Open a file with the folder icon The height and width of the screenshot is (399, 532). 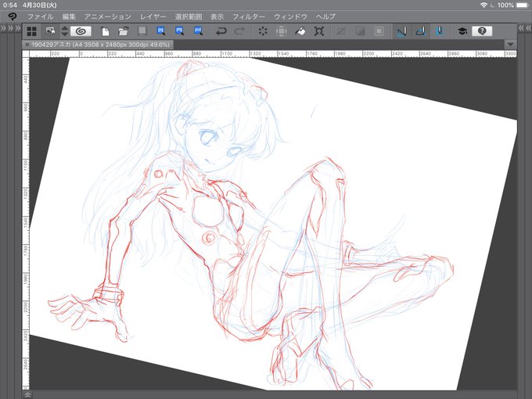click(x=124, y=31)
